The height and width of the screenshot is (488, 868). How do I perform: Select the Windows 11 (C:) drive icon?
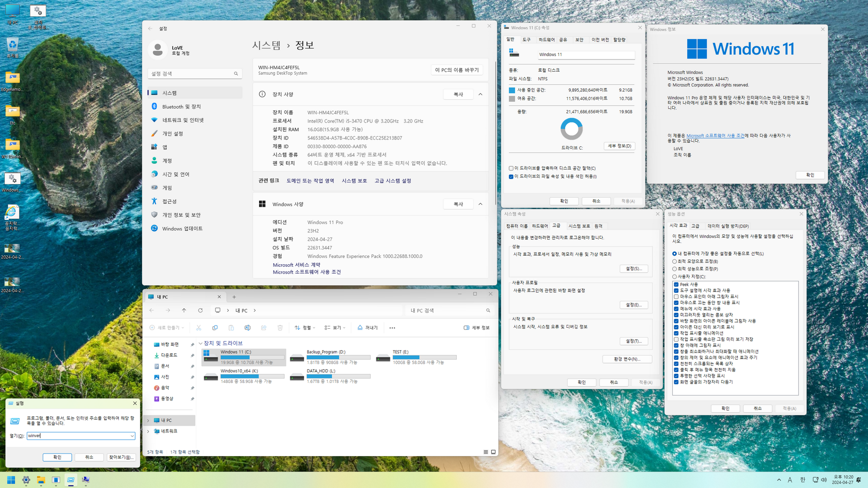[210, 356]
